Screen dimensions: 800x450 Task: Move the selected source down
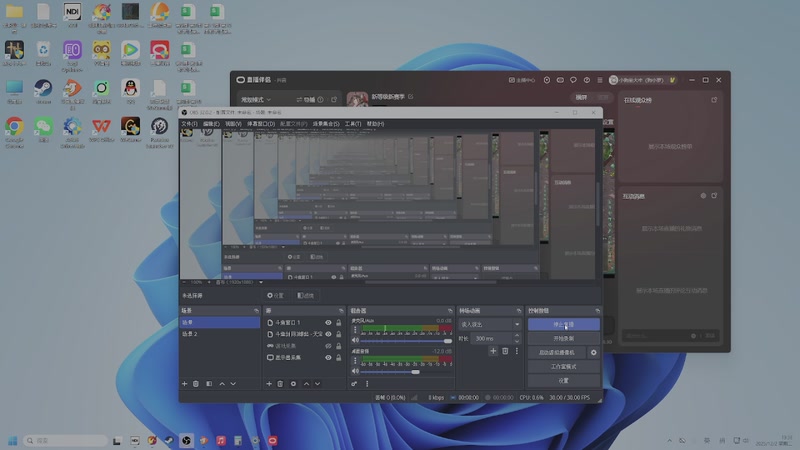(317, 384)
